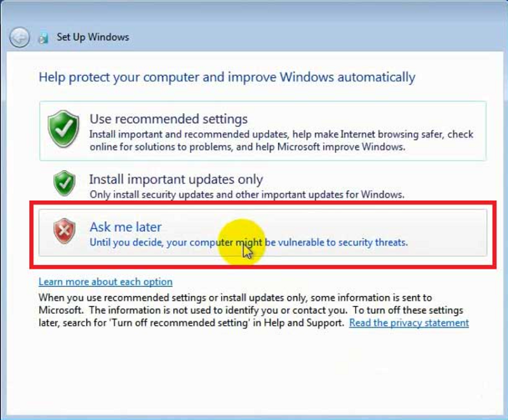
Task: Click the 'Set Up Windows' title text
Action: (93, 37)
